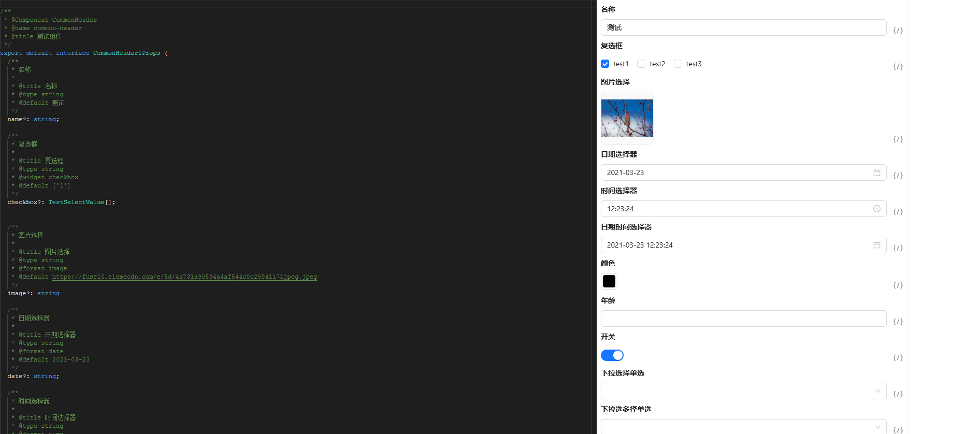Click the expression icon beside 颜色 swatch
The image size is (980, 434).
point(898,285)
